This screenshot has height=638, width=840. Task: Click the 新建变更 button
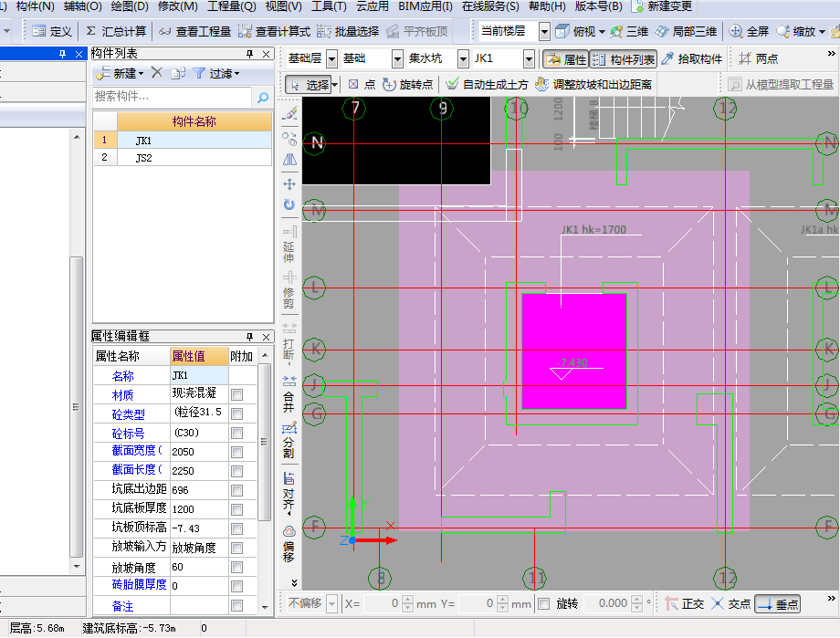(663, 6)
